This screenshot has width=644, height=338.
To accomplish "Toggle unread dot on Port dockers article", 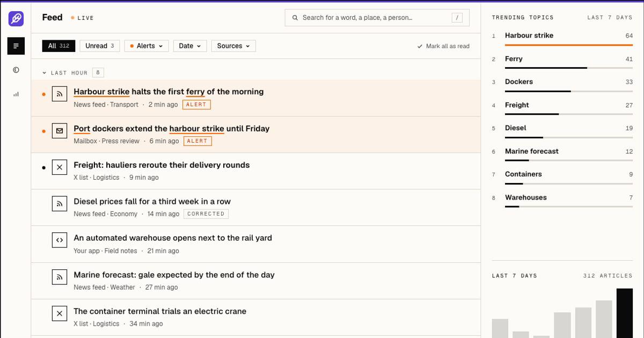I will 43,131.
